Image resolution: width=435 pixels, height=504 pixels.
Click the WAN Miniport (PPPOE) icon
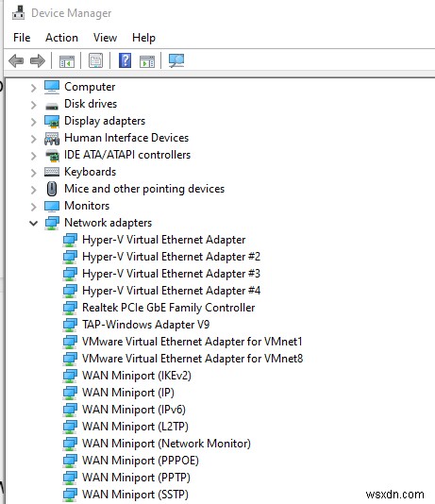pos(70,462)
